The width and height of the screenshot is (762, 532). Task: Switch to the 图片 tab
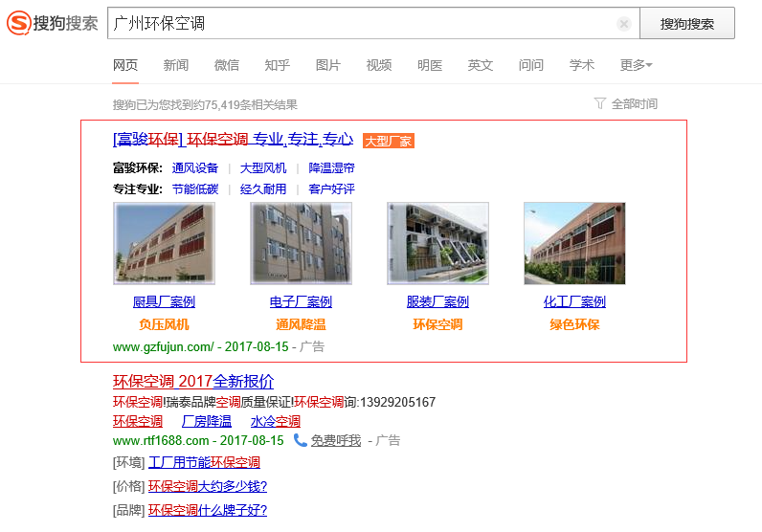(328, 65)
